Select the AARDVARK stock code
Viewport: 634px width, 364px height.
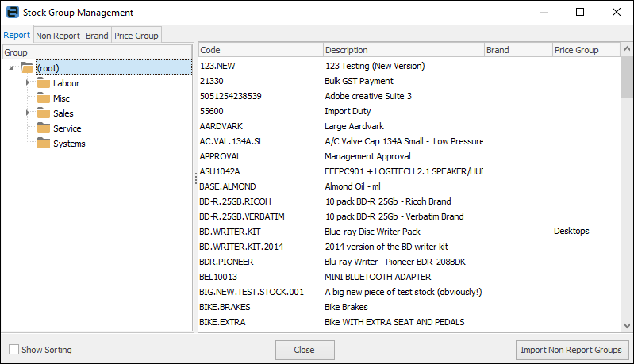(x=221, y=126)
